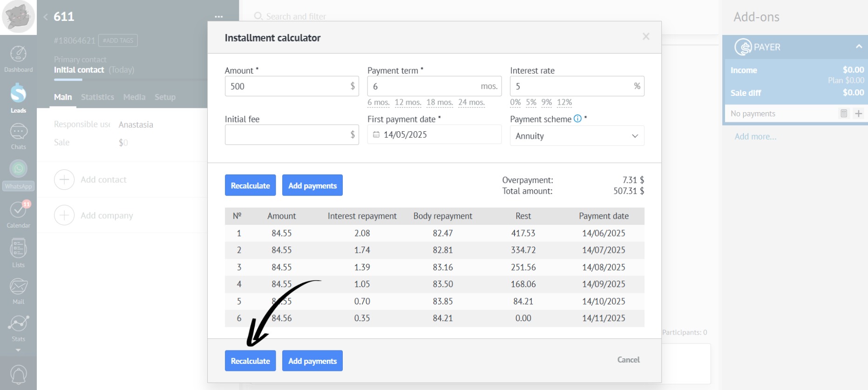Viewport: 868px width, 390px height.
Task: Open the lead's three-dots options menu
Action: (x=218, y=17)
